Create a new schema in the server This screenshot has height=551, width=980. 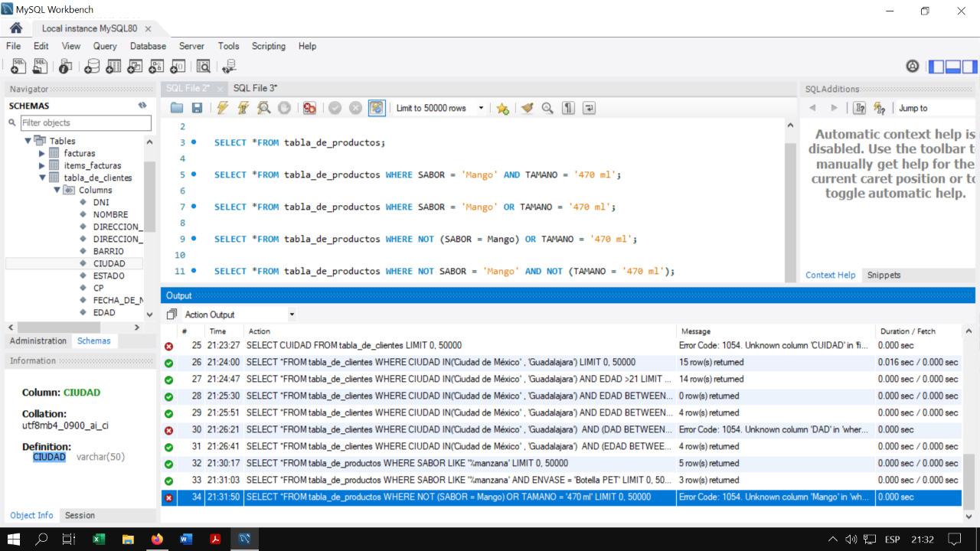coord(93,67)
